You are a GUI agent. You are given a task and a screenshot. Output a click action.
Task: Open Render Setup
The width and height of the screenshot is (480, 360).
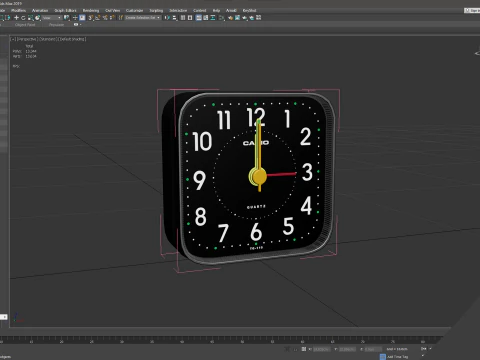(x=230, y=18)
